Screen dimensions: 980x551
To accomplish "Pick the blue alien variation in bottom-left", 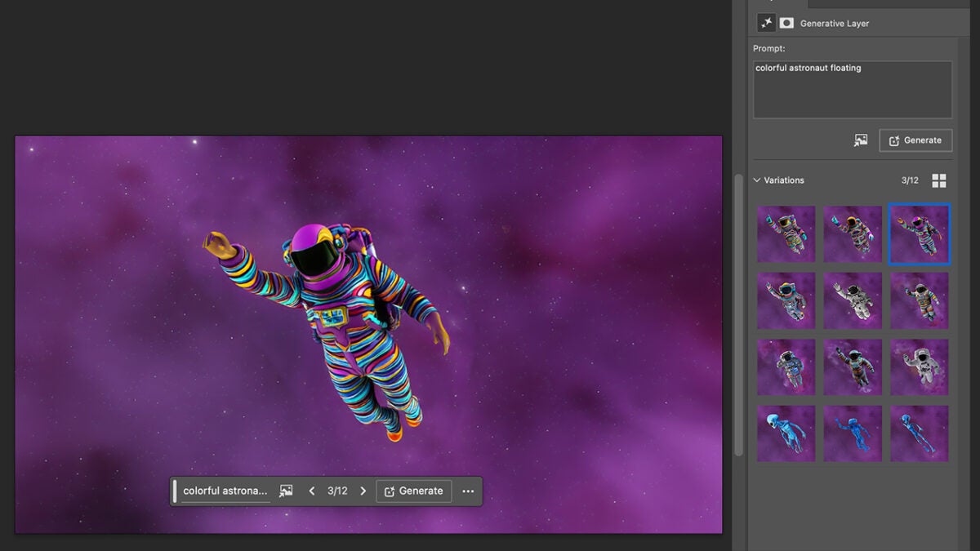I will pos(786,433).
